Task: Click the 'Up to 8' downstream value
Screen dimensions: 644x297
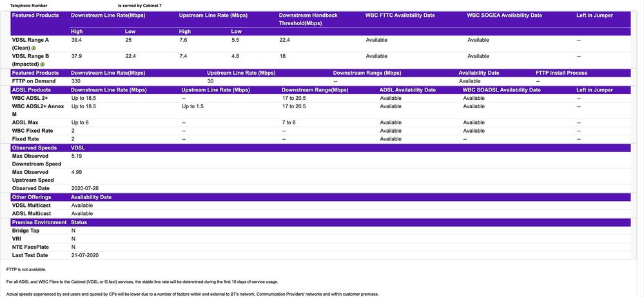Action: (80, 122)
